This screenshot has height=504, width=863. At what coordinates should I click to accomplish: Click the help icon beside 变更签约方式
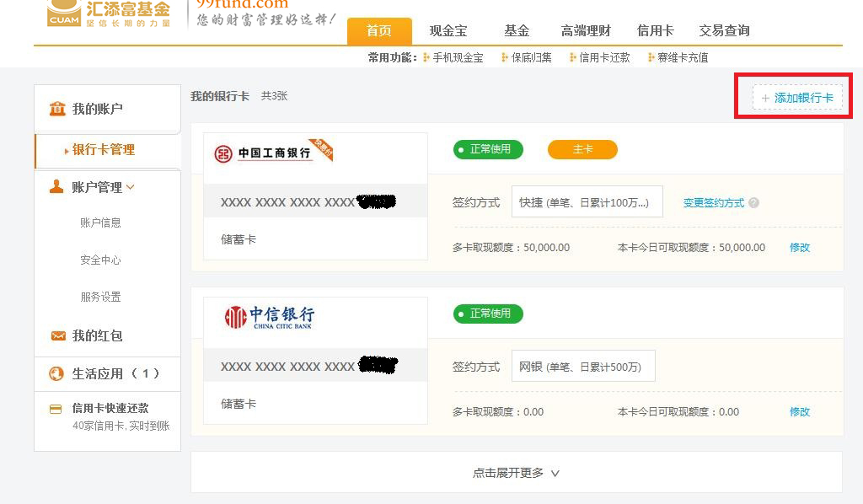[x=753, y=203]
